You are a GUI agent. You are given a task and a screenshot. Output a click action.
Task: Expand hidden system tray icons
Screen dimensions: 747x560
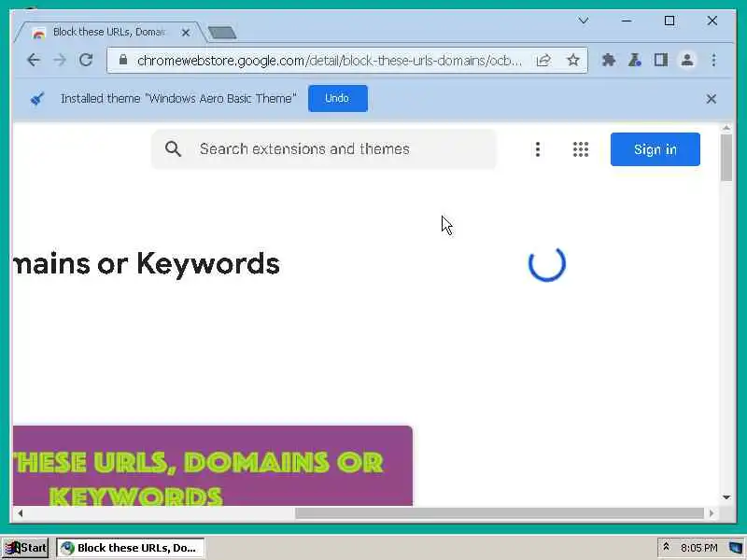pos(666,547)
